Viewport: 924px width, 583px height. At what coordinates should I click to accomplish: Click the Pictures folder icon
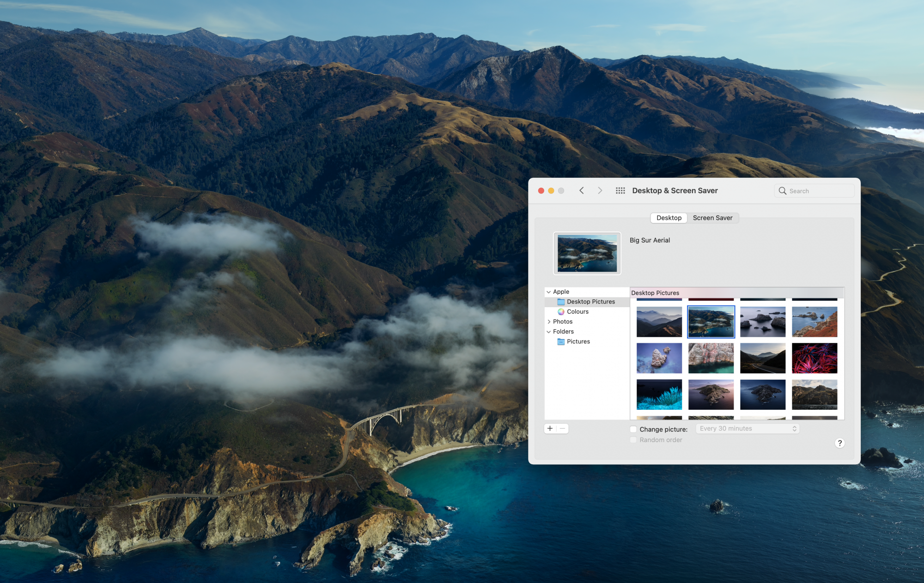561,342
